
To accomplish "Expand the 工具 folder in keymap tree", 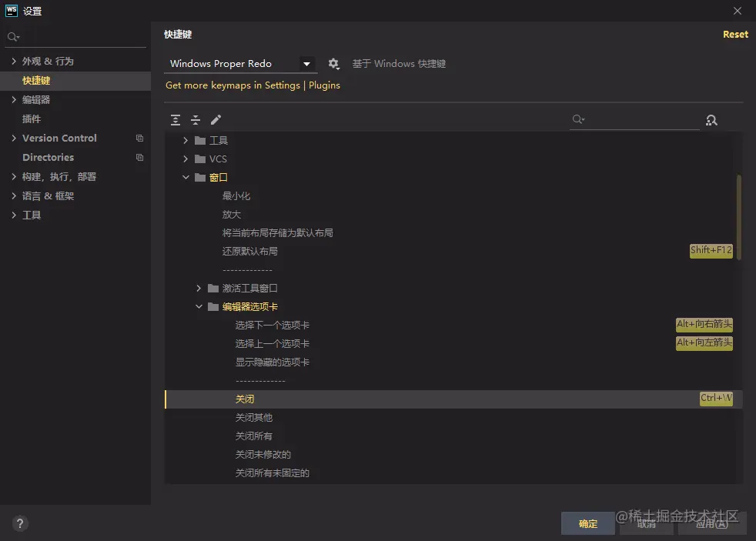I will pyautogui.click(x=186, y=141).
